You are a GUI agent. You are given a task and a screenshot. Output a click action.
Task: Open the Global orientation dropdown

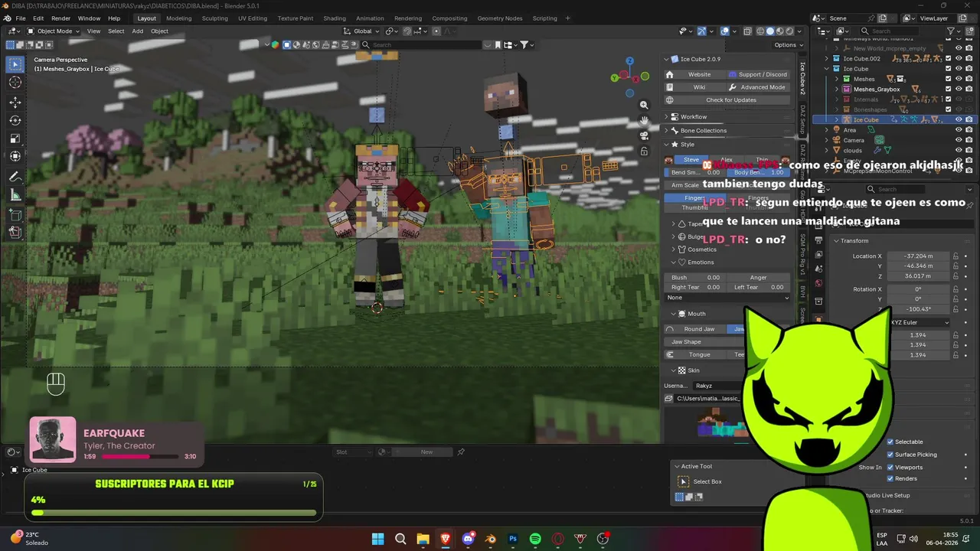coord(362,31)
